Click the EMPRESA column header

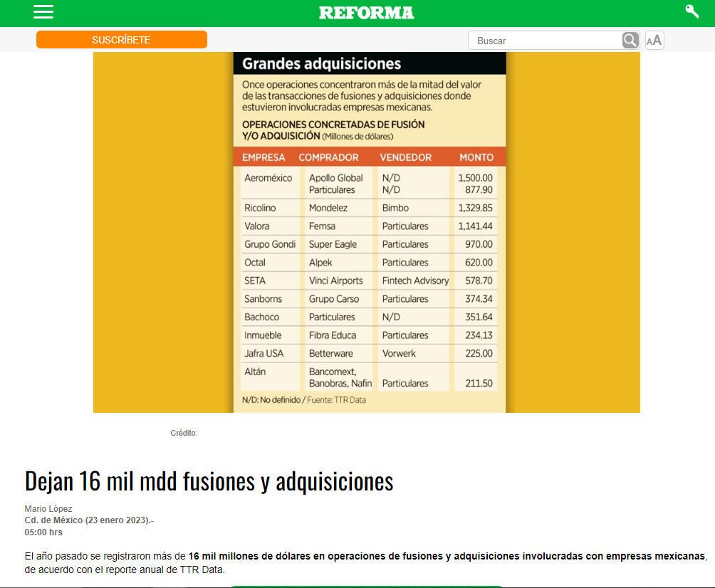tap(263, 157)
